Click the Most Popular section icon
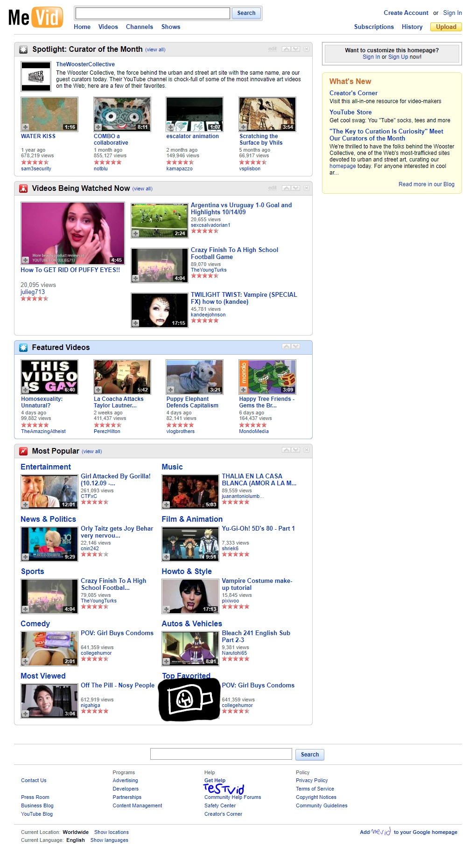The width and height of the screenshot is (476, 868). 23,451
